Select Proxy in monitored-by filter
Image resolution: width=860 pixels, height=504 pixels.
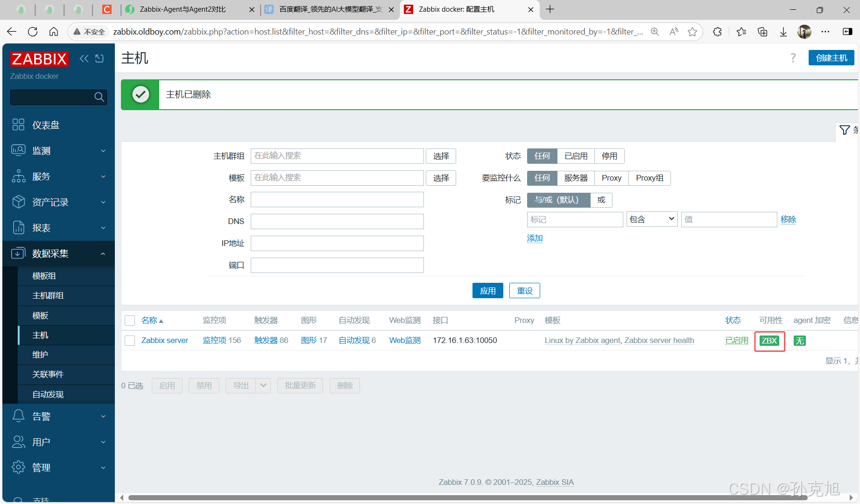[612, 178]
